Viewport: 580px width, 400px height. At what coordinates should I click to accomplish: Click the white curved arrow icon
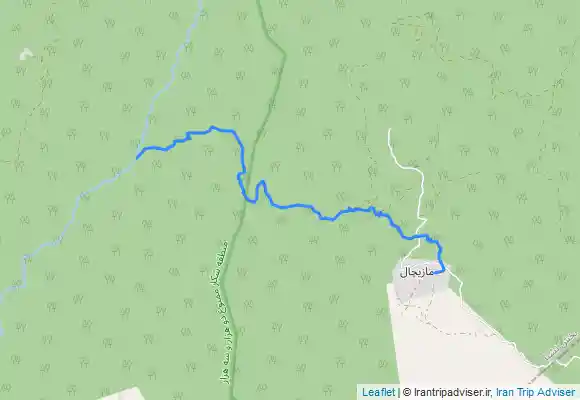(x=26, y=54)
